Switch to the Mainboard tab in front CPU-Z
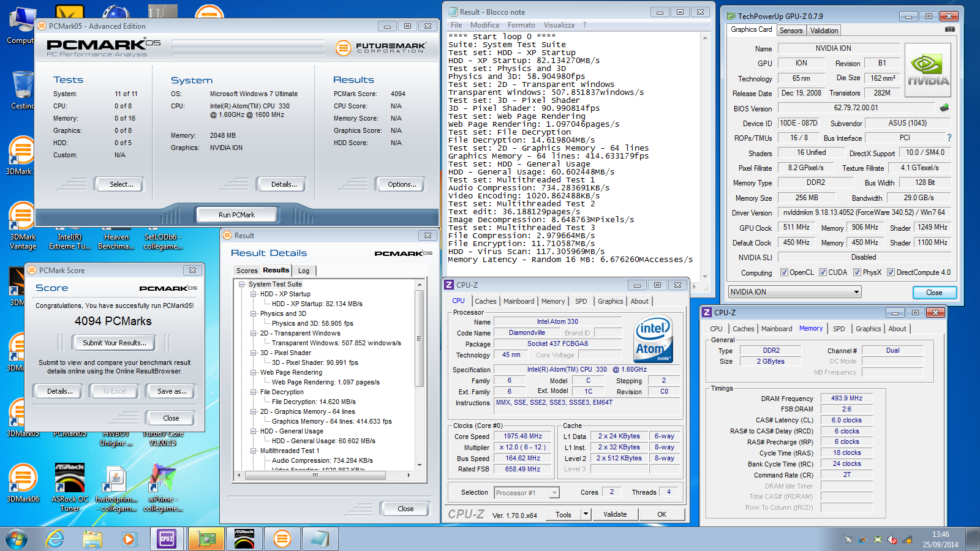 point(519,301)
